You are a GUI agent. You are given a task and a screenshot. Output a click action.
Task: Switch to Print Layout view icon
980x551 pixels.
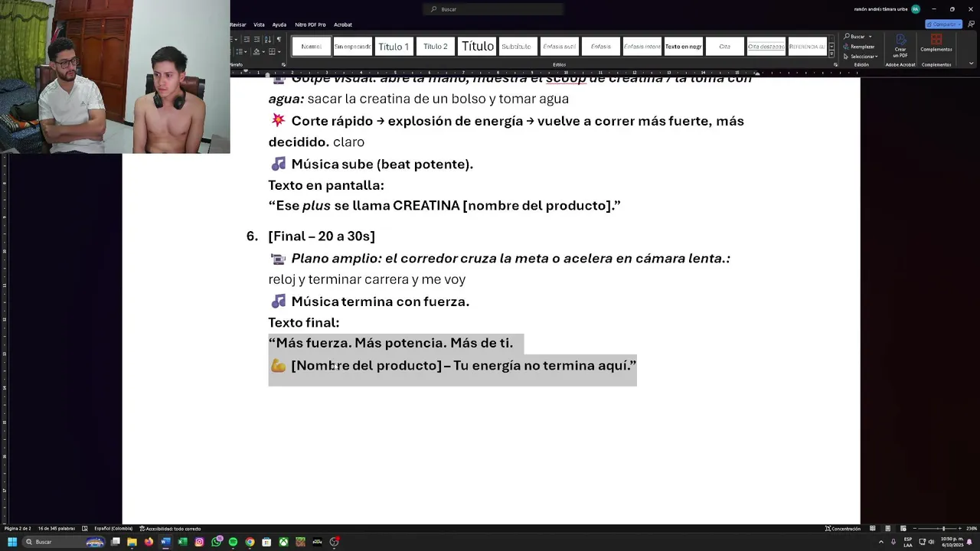888,528
